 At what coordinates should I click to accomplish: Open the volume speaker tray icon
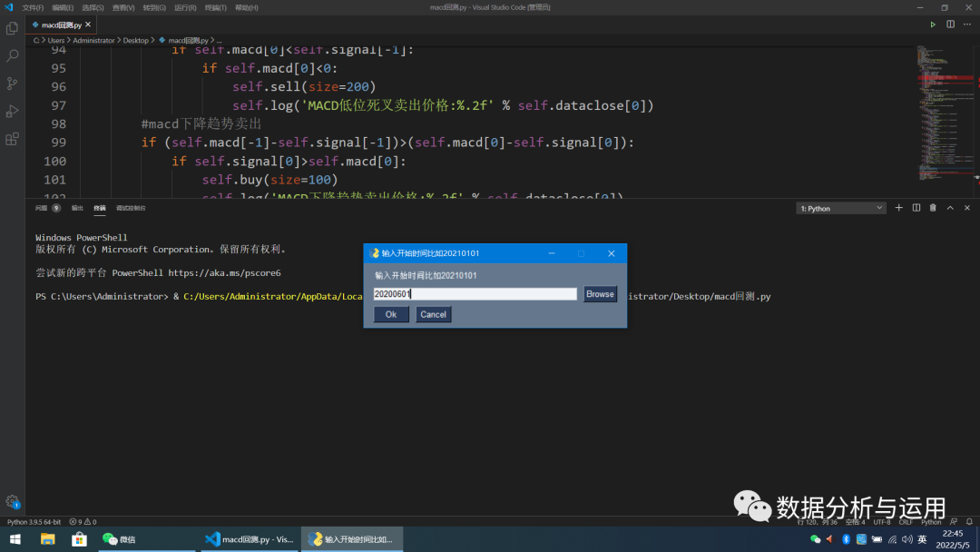tap(906, 539)
